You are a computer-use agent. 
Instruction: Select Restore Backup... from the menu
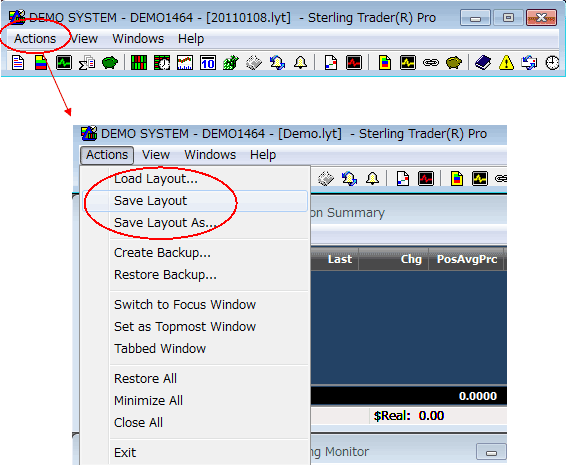195,275
